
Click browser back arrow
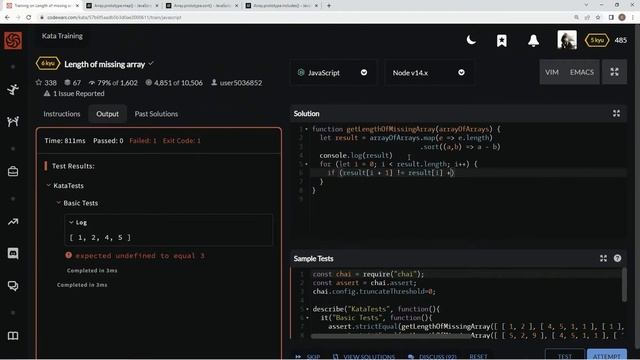point(7,18)
